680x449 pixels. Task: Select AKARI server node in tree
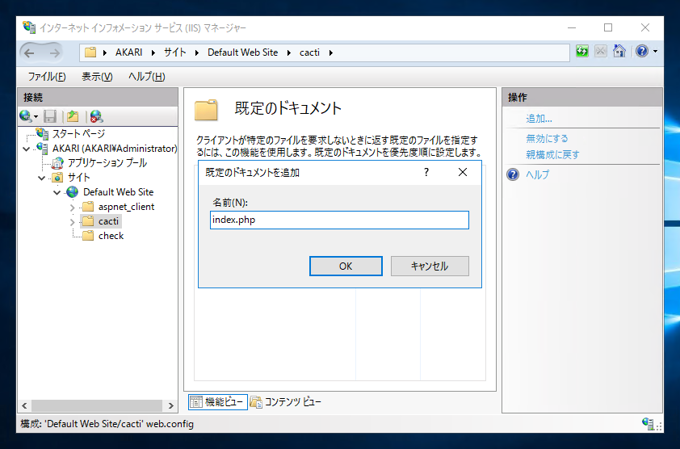114,148
